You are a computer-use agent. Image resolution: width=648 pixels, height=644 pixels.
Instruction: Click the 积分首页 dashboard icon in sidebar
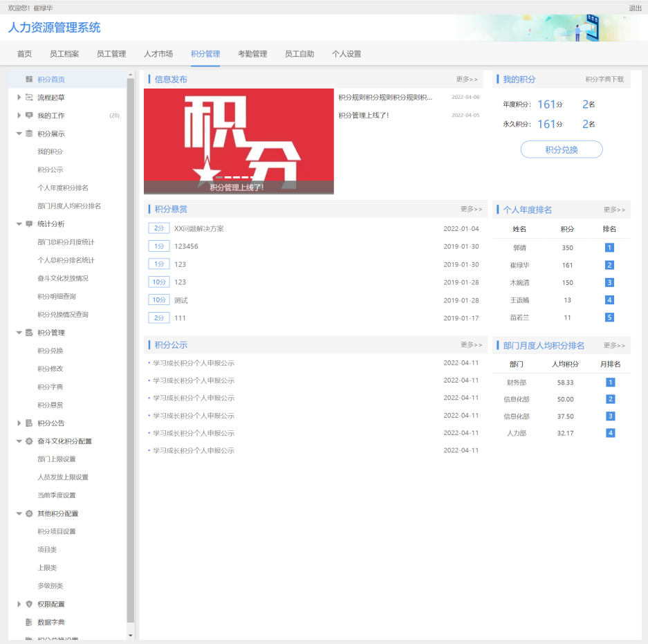click(29, 80)
